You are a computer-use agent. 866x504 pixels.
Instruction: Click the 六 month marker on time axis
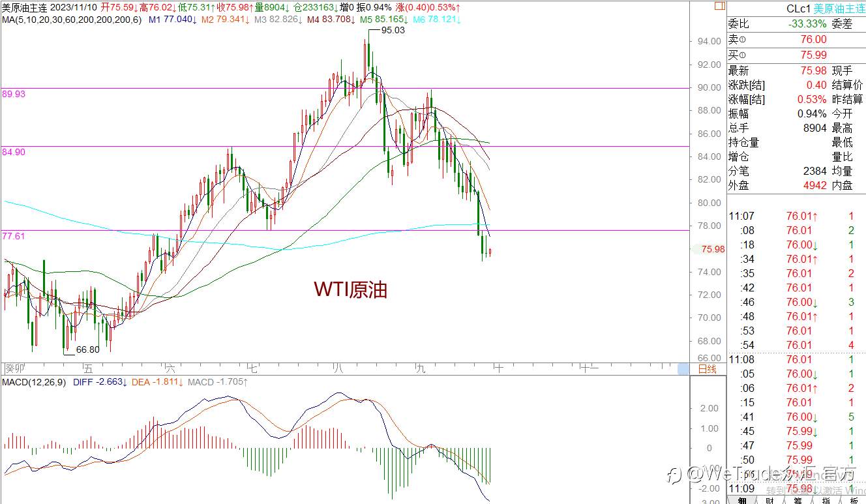pos(171,369)
